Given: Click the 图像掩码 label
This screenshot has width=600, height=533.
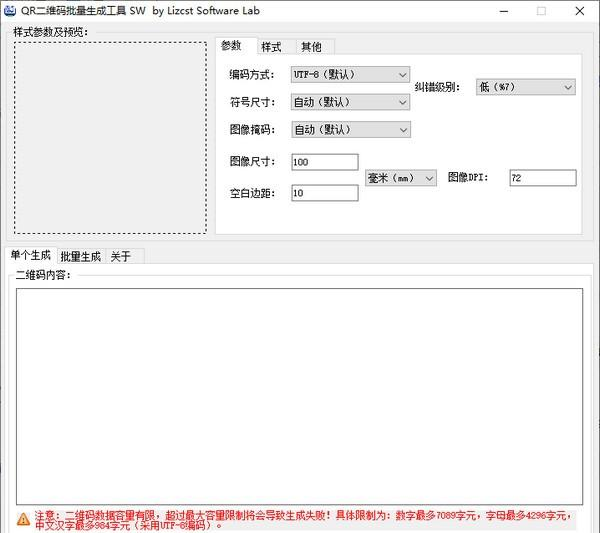Looking at the screenshot, I should point(252,130).
